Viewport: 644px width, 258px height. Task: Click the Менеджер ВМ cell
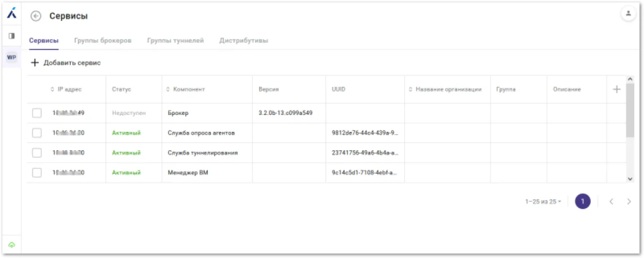point(188,173)
